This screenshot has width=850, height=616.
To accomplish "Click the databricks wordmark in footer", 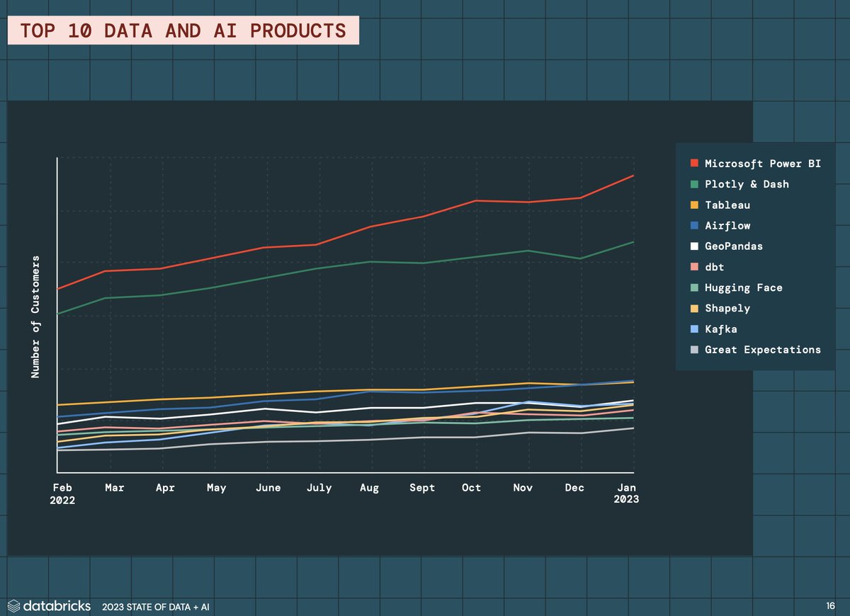I will [x=57, y=607].
